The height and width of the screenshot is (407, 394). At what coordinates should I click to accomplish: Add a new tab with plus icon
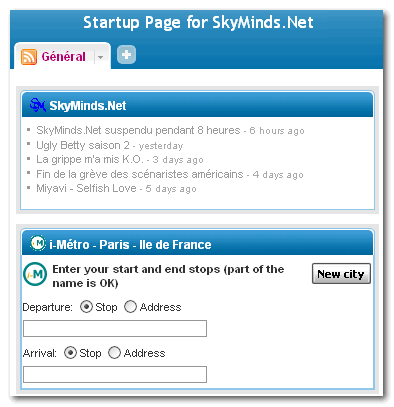(126, 54)
